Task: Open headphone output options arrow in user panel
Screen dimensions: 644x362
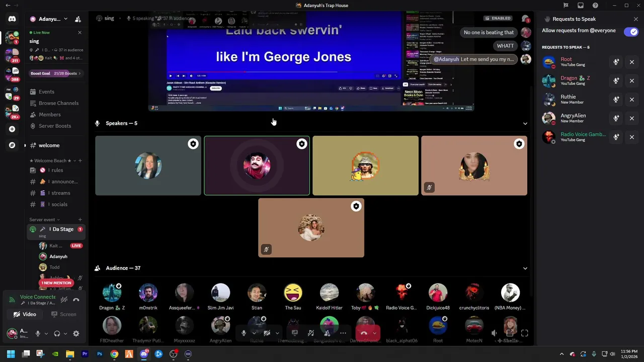Action: [65, 333]
